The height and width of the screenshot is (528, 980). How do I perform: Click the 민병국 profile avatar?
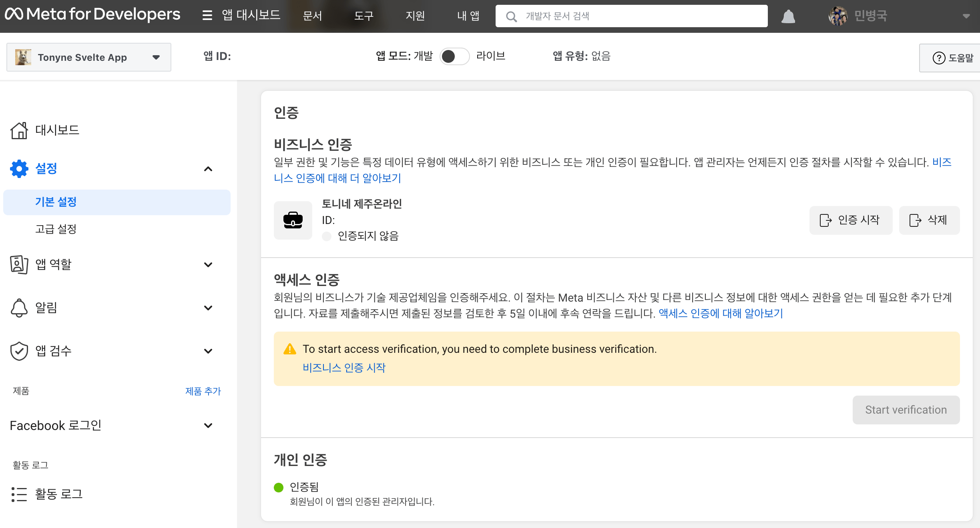(x=838, y=16)
